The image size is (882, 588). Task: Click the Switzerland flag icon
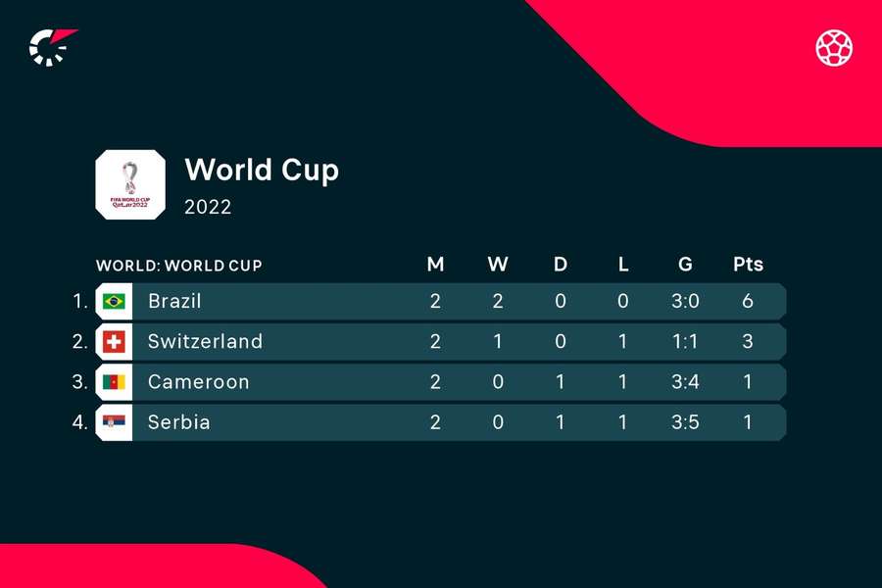(114, 342)
